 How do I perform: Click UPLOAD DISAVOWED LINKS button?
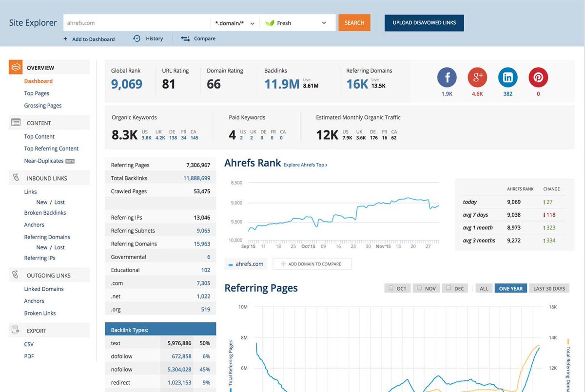(x=424, y=23)
